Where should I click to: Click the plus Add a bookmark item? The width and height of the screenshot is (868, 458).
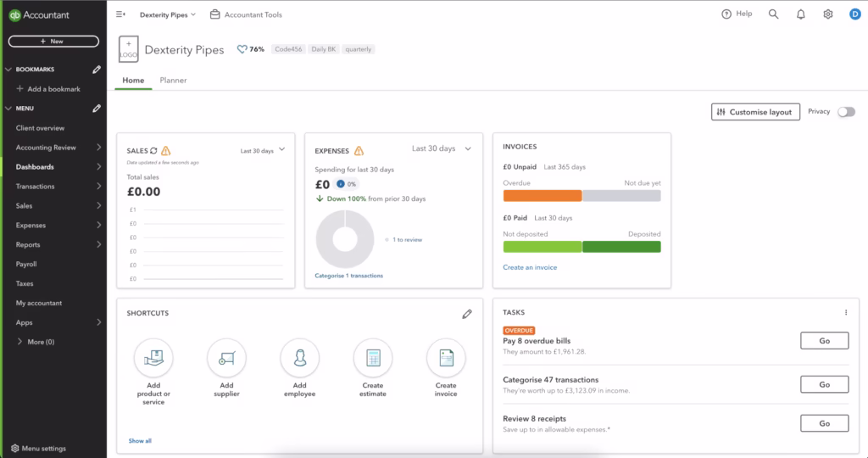click(48, 88)
